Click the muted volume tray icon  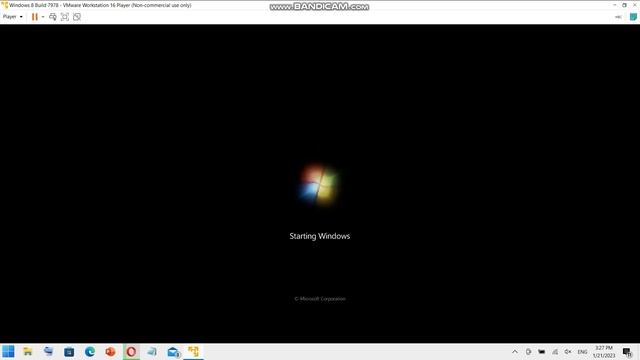(568, 351)
